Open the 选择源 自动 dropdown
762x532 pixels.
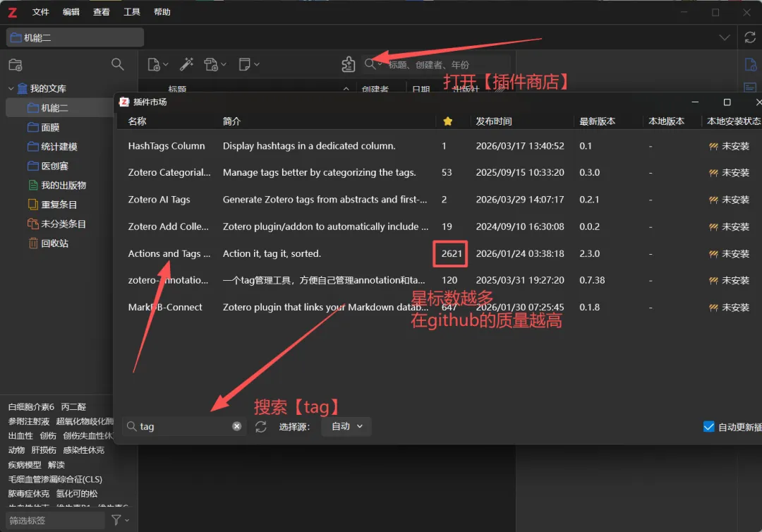click(346, 426)
